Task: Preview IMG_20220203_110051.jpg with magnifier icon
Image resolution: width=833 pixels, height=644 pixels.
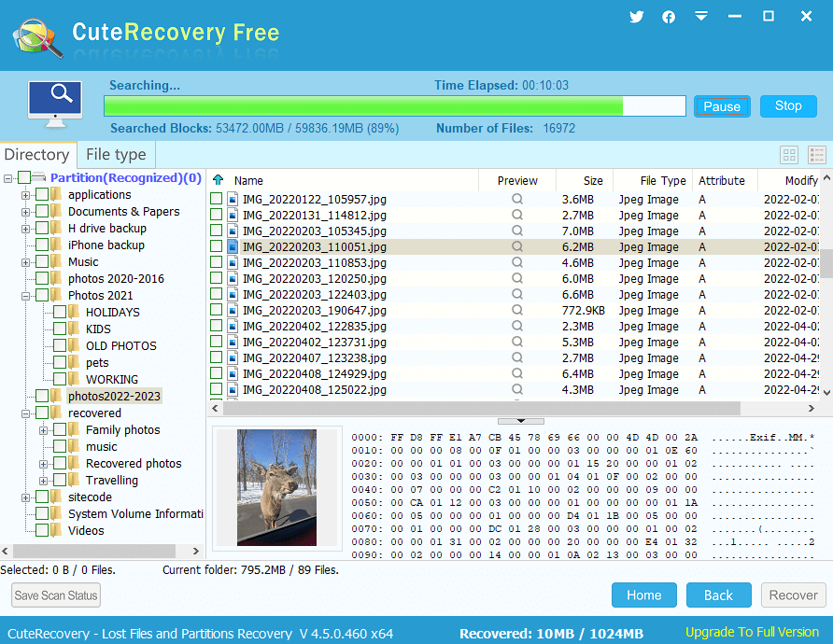Action: click(x=517, y=247)
